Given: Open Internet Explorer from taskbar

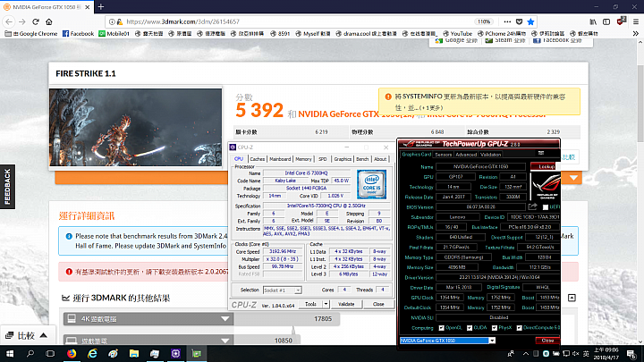Looking at the screenshot, I should 93,354.
